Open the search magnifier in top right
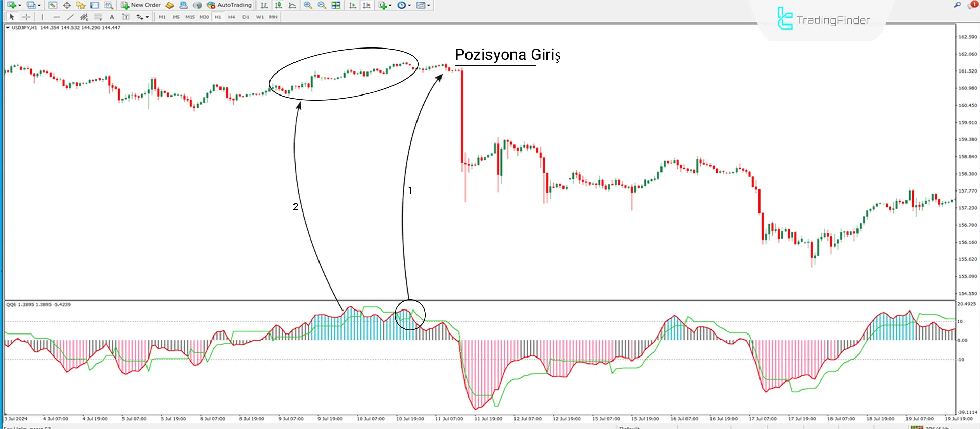The height and width of the screenshot is (429, 980). click(957, 5)
